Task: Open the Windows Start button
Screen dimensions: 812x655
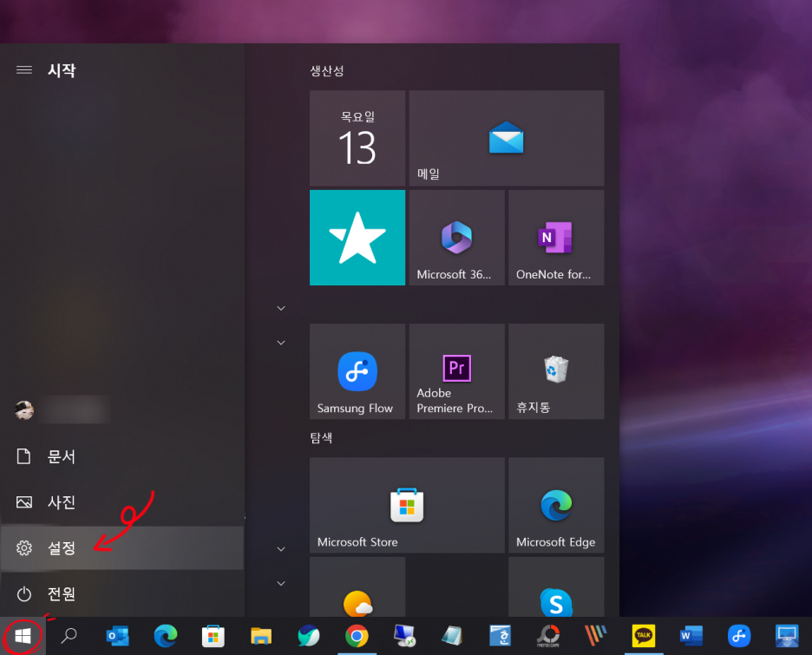Action: pyautogui.click(x=23, y=636)
